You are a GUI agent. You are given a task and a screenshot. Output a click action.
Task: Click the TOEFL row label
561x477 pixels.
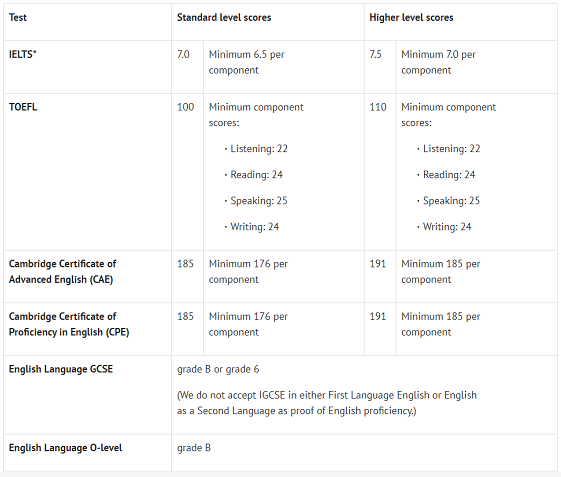click(x=23, y=107)
